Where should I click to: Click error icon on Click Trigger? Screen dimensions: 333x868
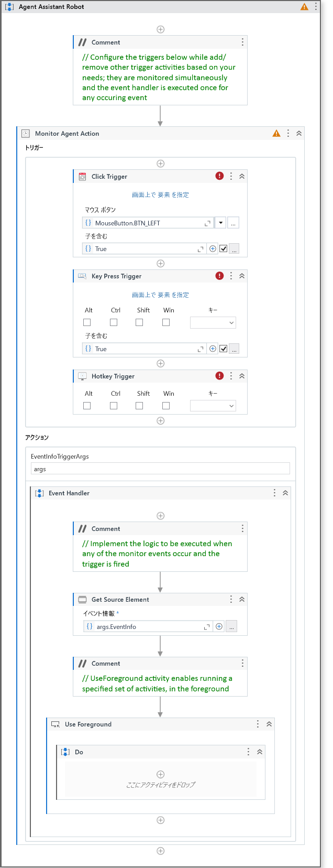(x=220, y=176)
